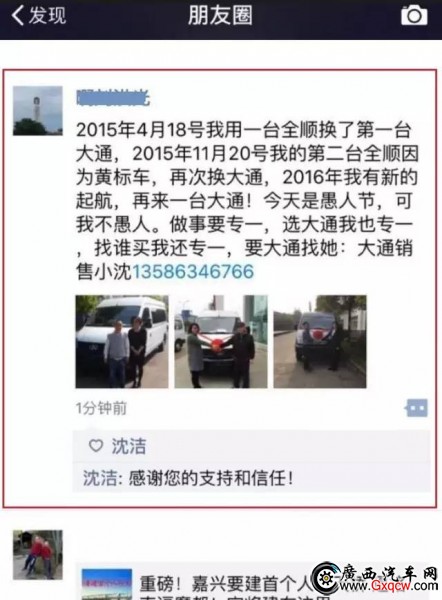The image size is (442, 600).
Task: Tap the camera icon in header
Action: [x=414, y=15]
